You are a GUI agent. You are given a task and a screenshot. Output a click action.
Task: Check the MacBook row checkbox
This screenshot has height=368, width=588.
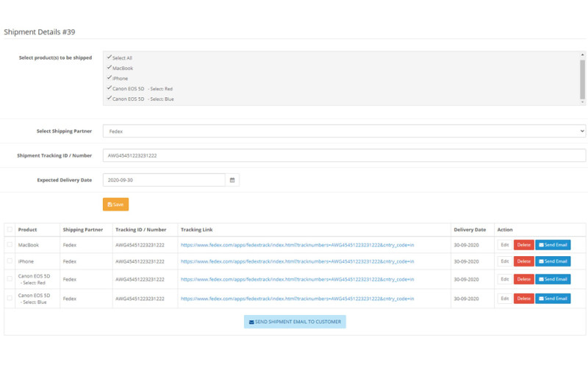pos(10,244)
